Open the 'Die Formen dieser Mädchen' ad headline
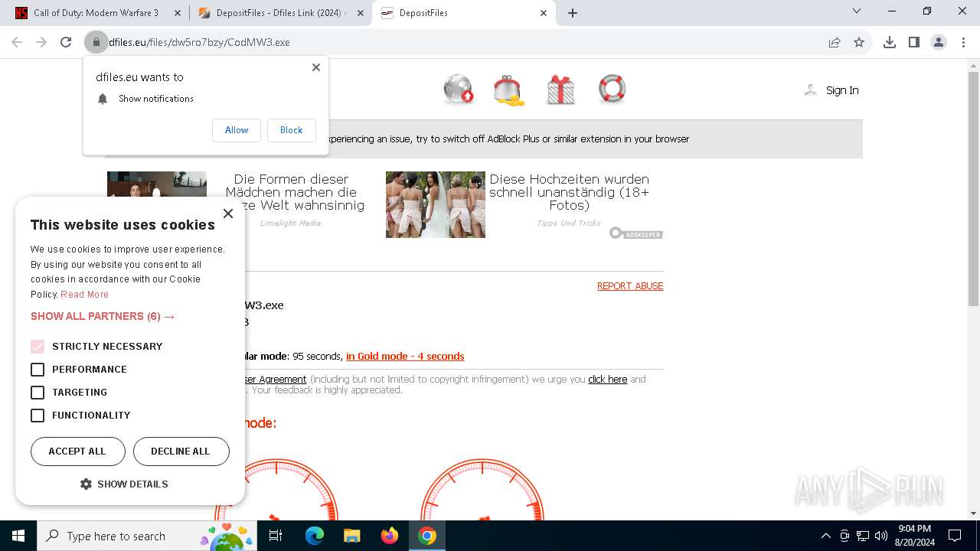The height and width of the screenshot is (551, 980). 291,192
